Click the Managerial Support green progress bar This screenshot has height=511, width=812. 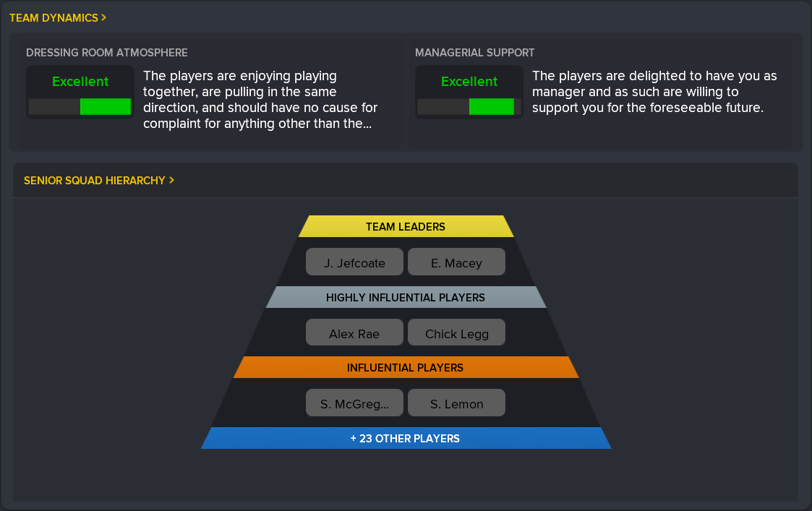(x=492, y=107)
